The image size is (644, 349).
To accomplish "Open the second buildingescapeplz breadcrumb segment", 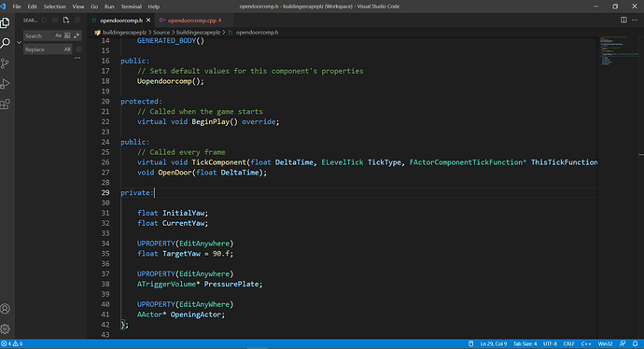I will tap(199, 32).
